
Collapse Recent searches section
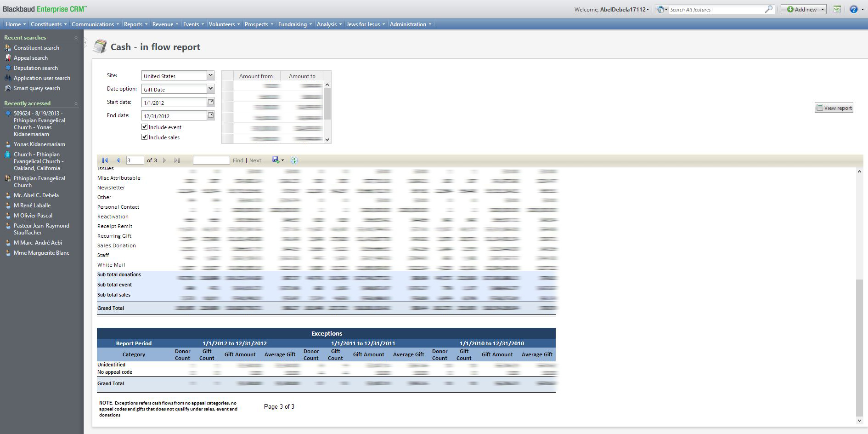pos(76,38)
